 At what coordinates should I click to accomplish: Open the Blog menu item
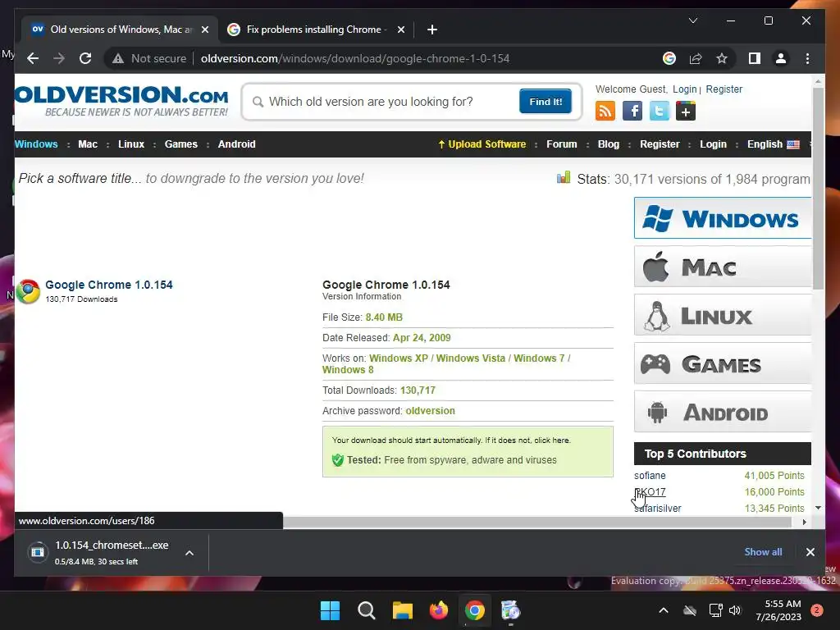[x=609, y=144]
